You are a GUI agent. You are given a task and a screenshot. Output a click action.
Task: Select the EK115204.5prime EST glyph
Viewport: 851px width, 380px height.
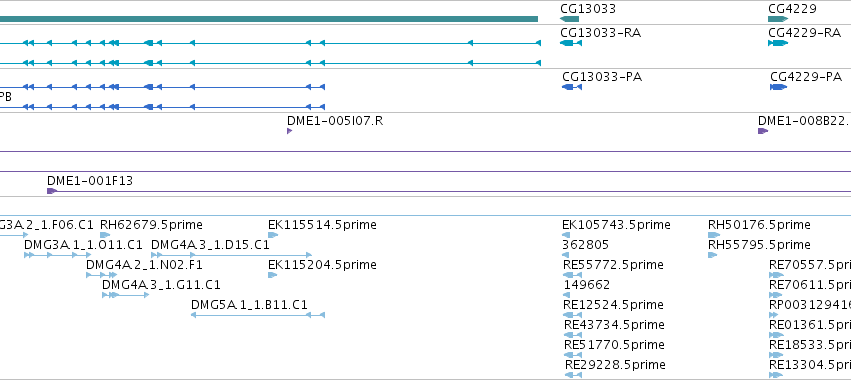[273, 275]
